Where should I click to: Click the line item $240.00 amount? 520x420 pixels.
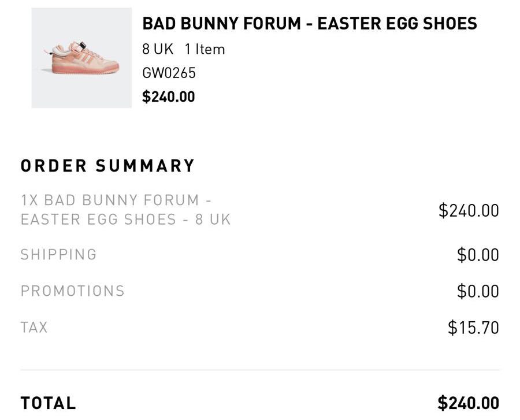tap(469, 210)
